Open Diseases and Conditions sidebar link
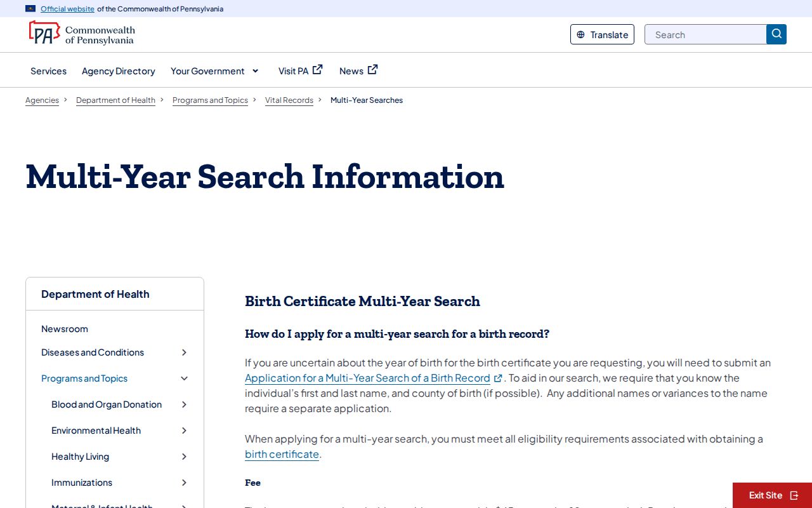Image resolution: width=812 pixels, height=508 pixels. click(93, 352)
